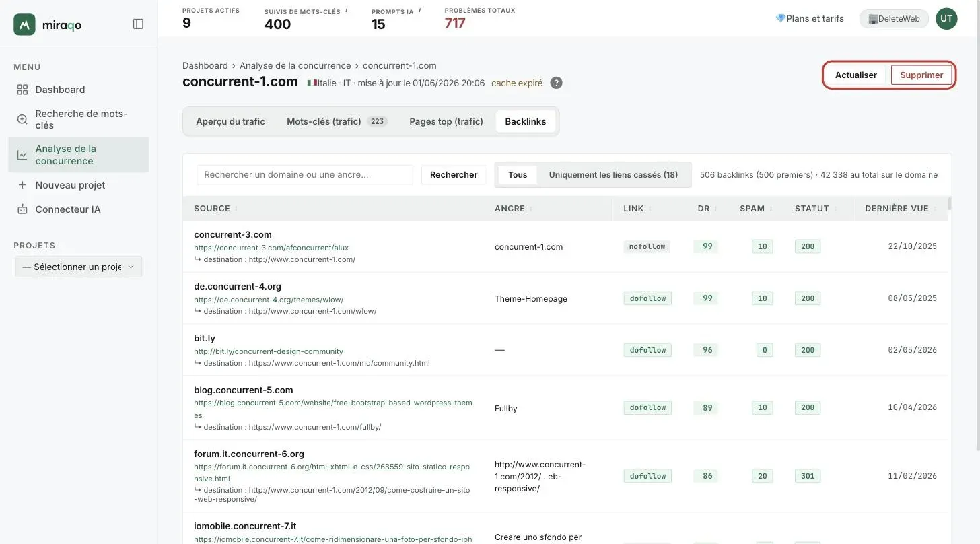Screen dimensions: 980x544
Task: Open the concurrent-3.com/afconcurrent/alux source URL
Action: [x=271, y=248]
